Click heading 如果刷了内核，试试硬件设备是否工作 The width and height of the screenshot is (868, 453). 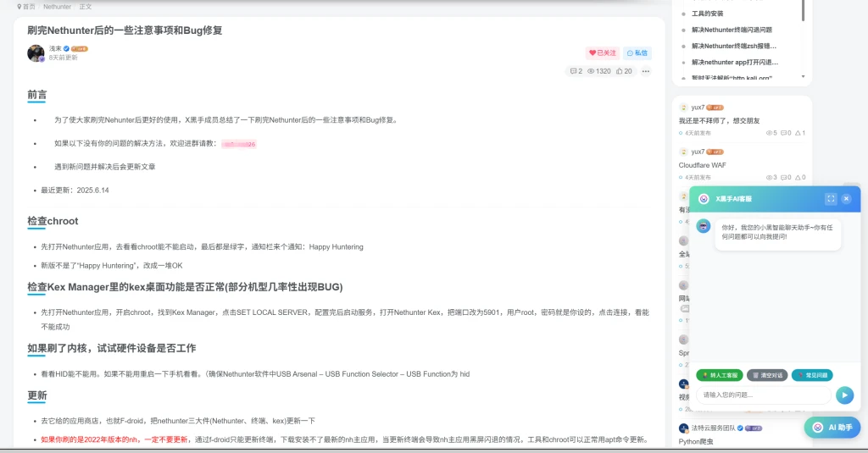pos(111,349)
